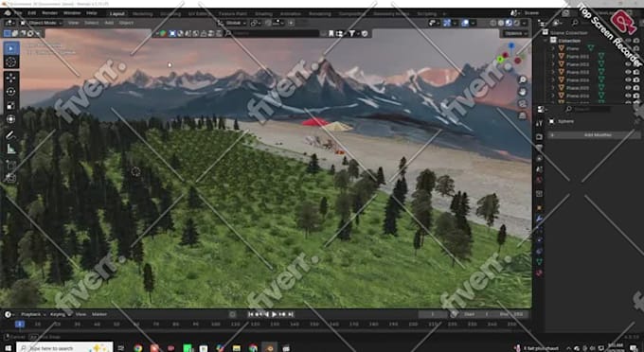
Task: Click the Play animation button
Action: 274,314
